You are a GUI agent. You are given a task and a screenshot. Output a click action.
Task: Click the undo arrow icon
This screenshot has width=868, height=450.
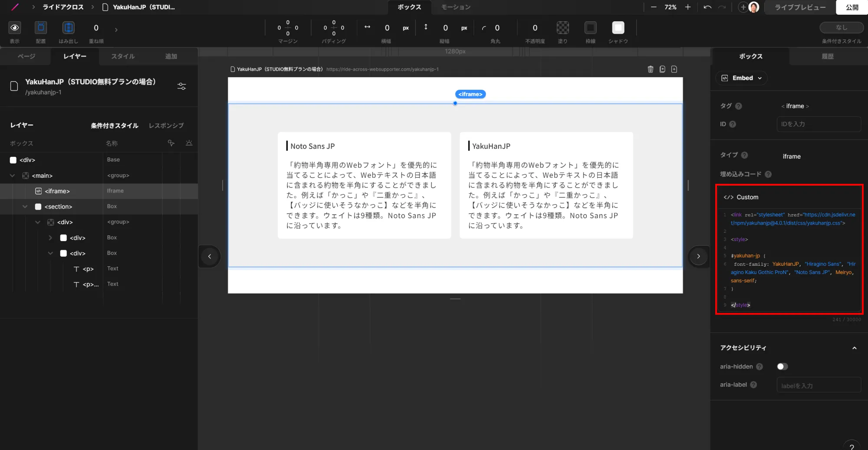coord(707,7)
